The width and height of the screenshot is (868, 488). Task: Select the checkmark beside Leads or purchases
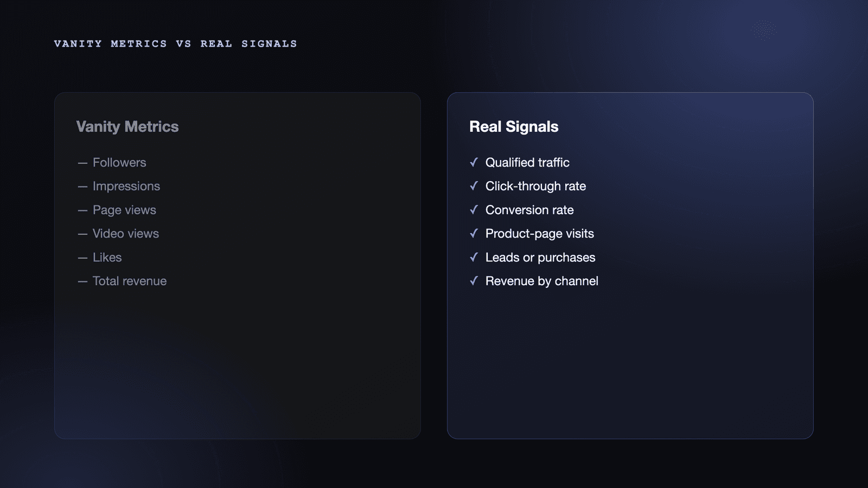474,257
